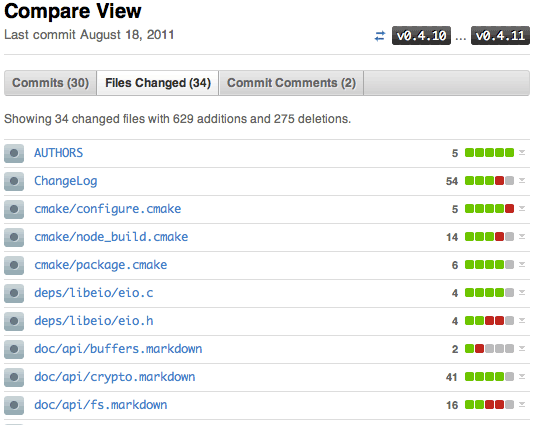Click the v0.4.11 head tag button
533x425 pixels.
click(x=500, y=35)
